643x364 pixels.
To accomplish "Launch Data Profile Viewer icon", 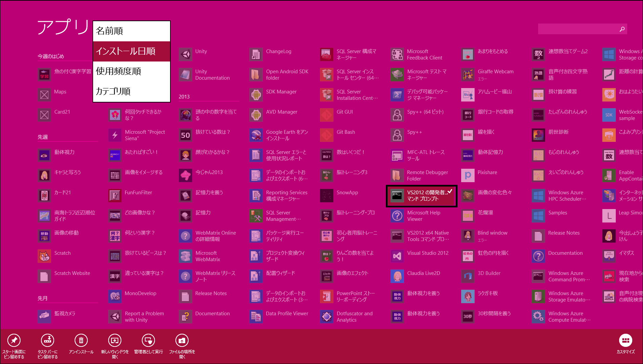I will coord(256,317).
